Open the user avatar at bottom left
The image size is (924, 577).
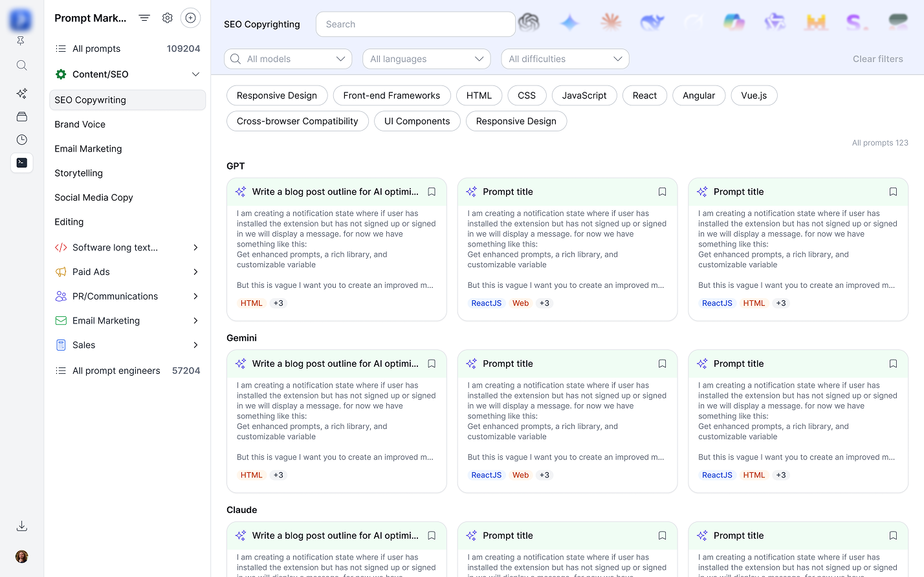21,556
